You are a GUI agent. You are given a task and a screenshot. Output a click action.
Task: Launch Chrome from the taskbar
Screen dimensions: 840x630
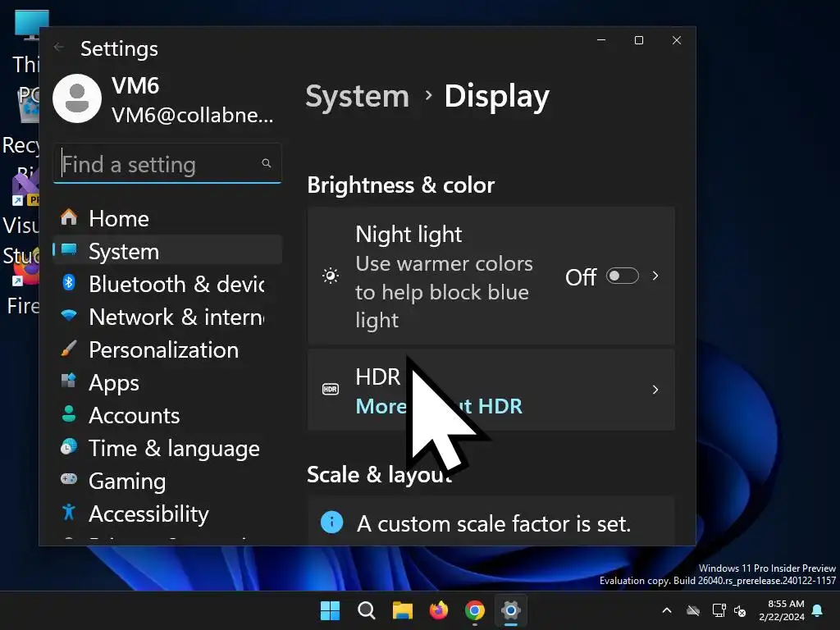pyautogui.click(x=475, y=610)
